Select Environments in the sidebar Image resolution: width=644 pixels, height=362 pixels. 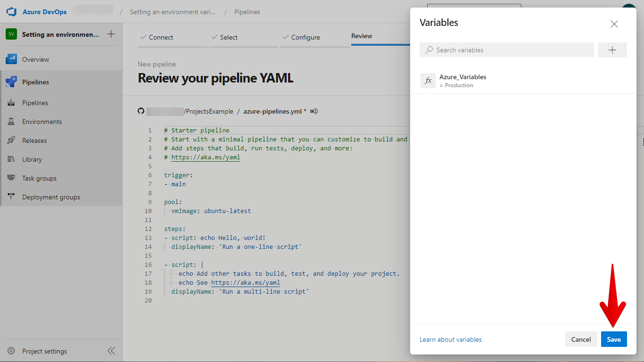41,122
